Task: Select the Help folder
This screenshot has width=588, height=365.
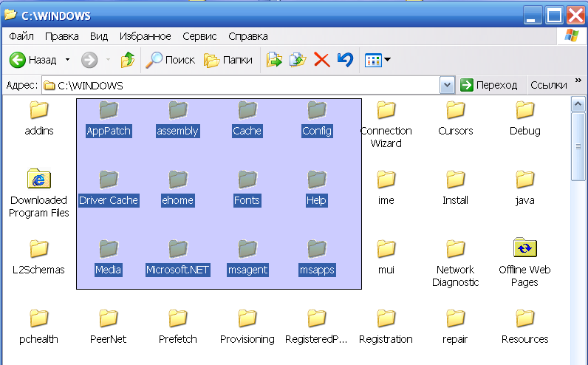Action: point(317,188)
